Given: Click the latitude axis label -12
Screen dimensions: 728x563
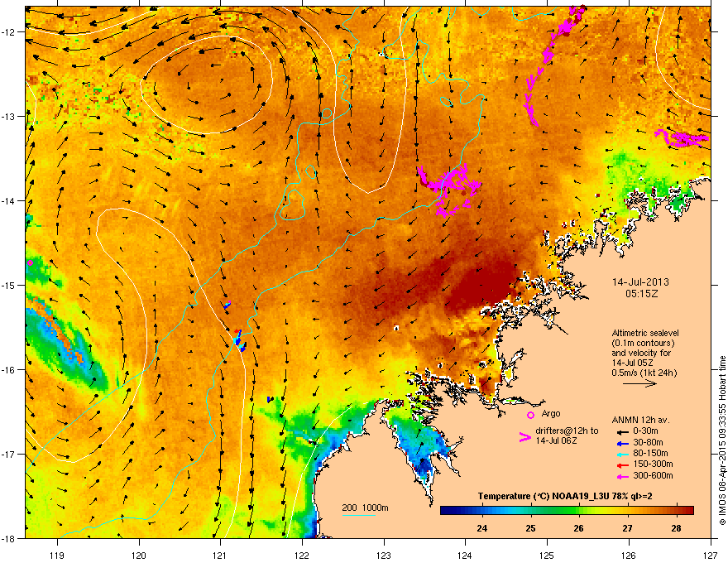Looking at the screenshot, I should tap(8, 32).
